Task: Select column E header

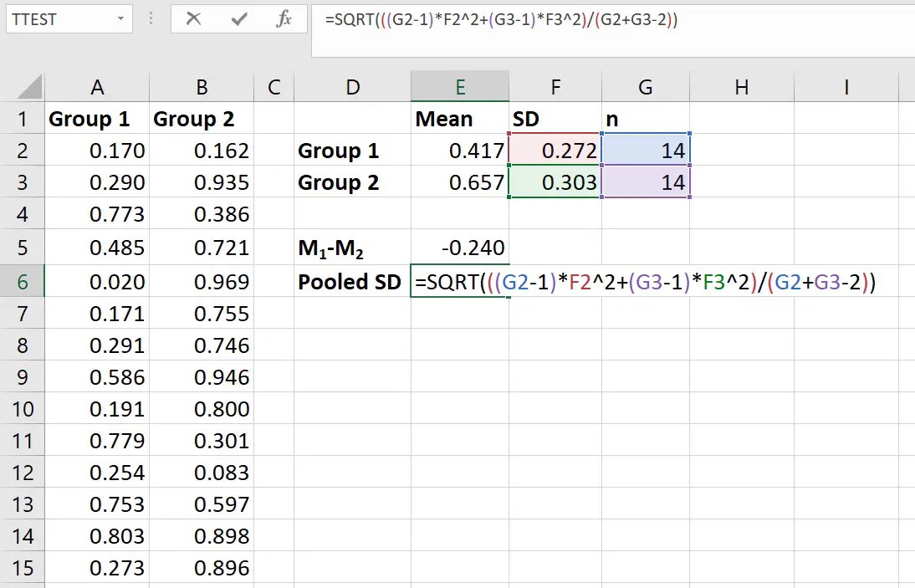Action: click(x=459, y=86)
